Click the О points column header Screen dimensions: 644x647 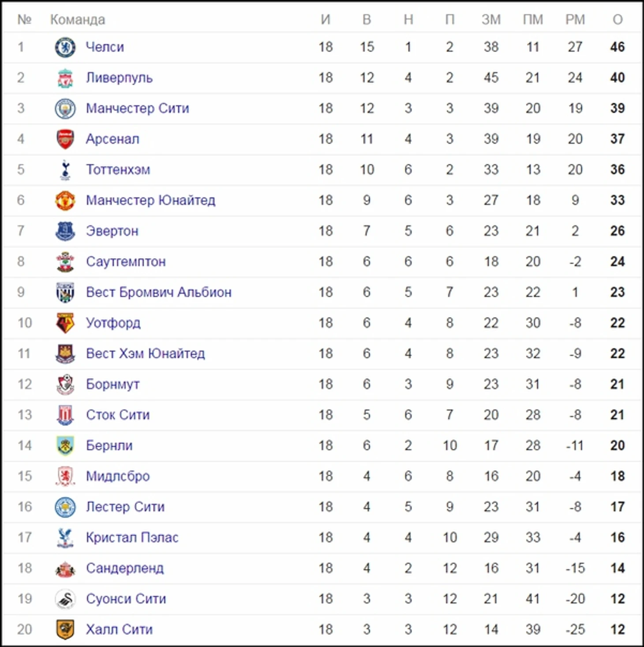pyautogui.click(x=618, y=20)
